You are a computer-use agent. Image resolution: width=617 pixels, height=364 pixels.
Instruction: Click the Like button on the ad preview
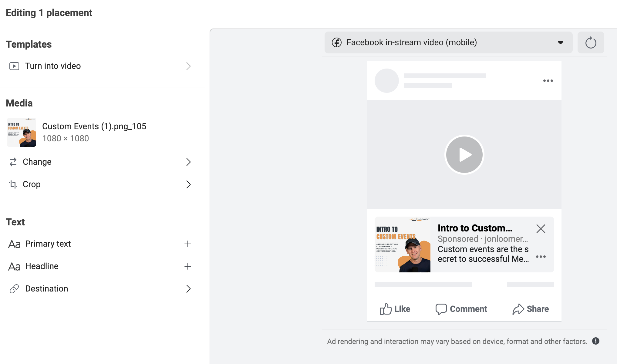click(394, 309)
